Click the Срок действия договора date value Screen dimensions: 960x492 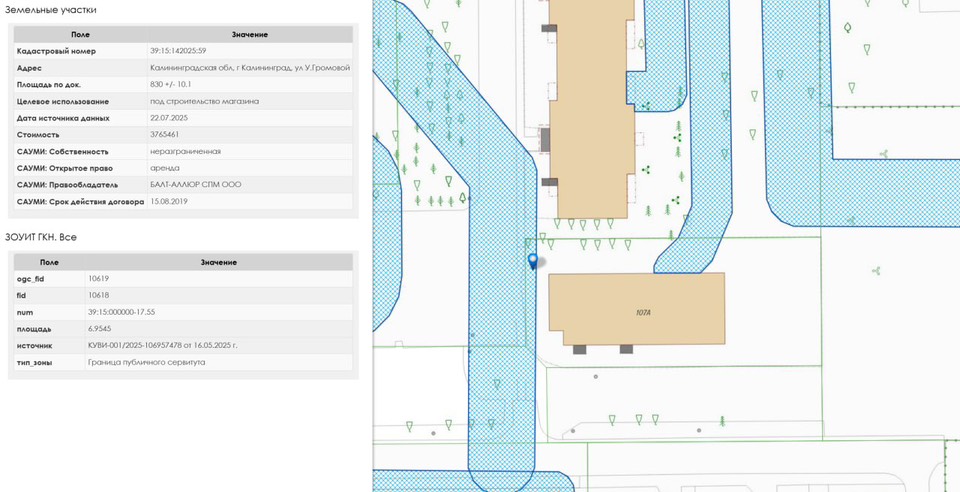(169, 201)
